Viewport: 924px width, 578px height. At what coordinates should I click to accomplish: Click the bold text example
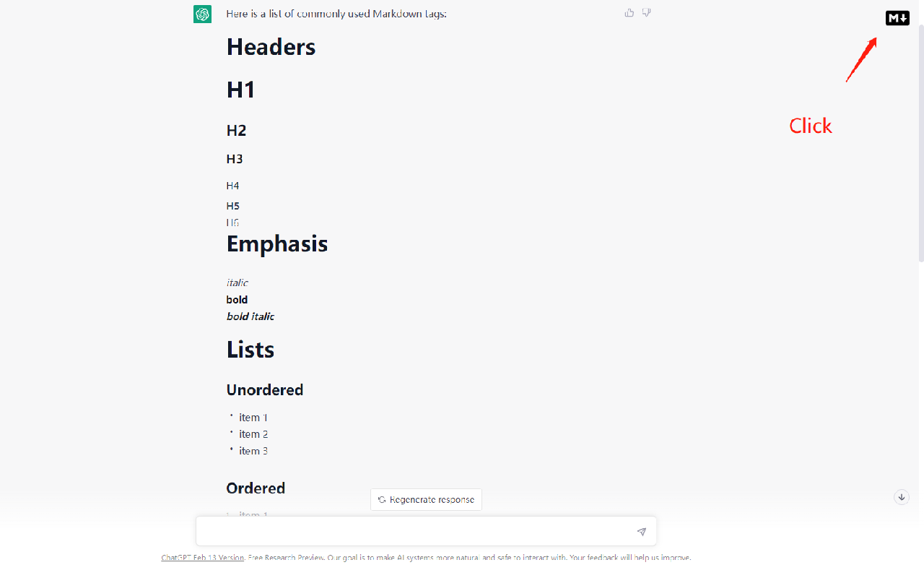click(237, 299)
